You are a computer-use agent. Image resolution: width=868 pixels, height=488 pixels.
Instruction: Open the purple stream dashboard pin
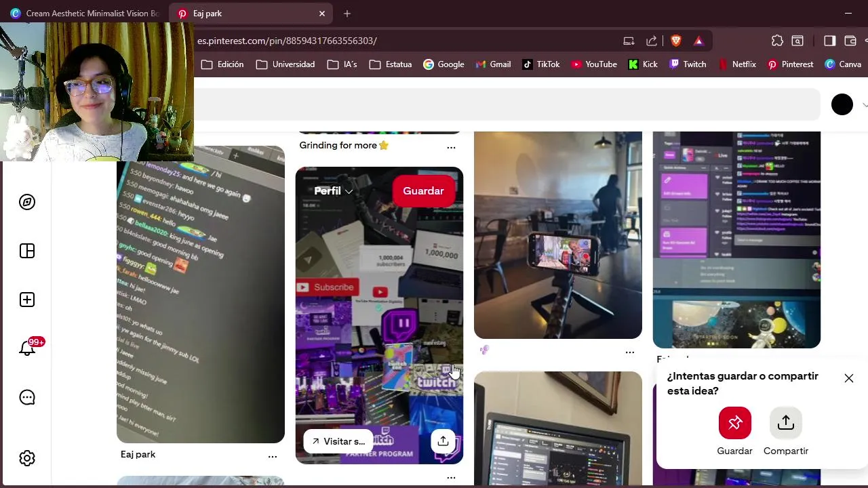(736, 239)
